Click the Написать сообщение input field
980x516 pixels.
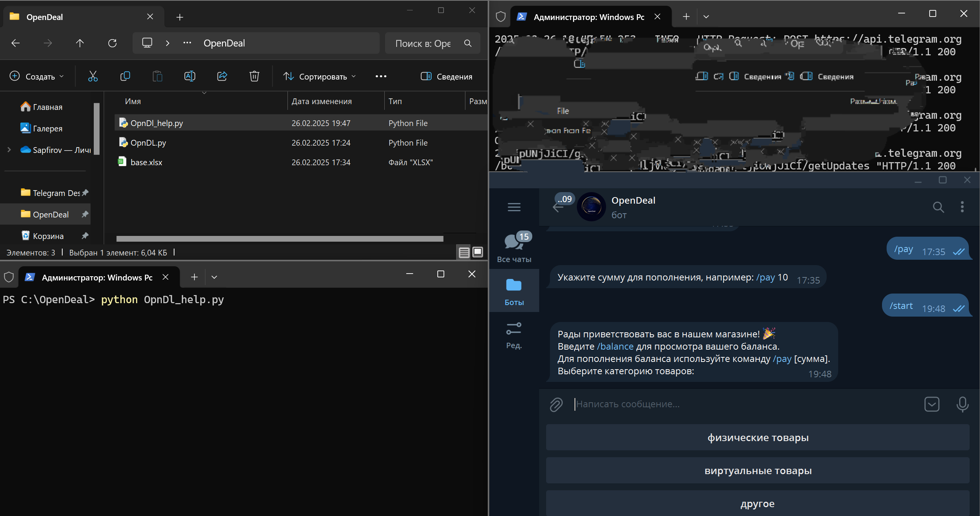point(746,404)
